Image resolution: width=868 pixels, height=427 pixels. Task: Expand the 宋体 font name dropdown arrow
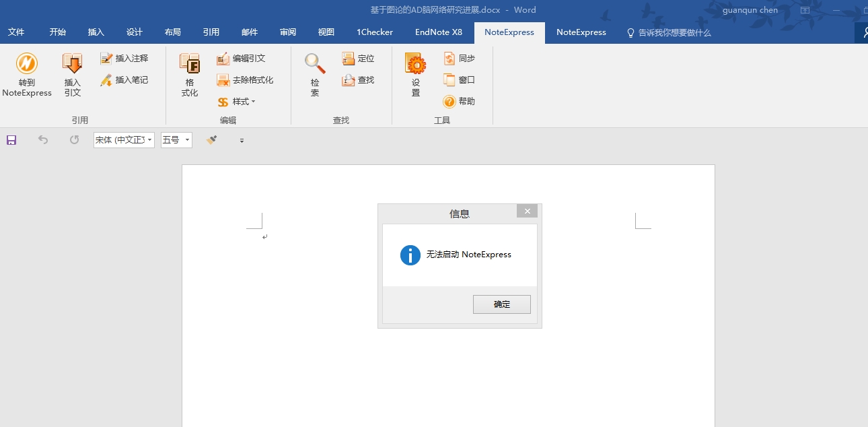pos(150,140)
